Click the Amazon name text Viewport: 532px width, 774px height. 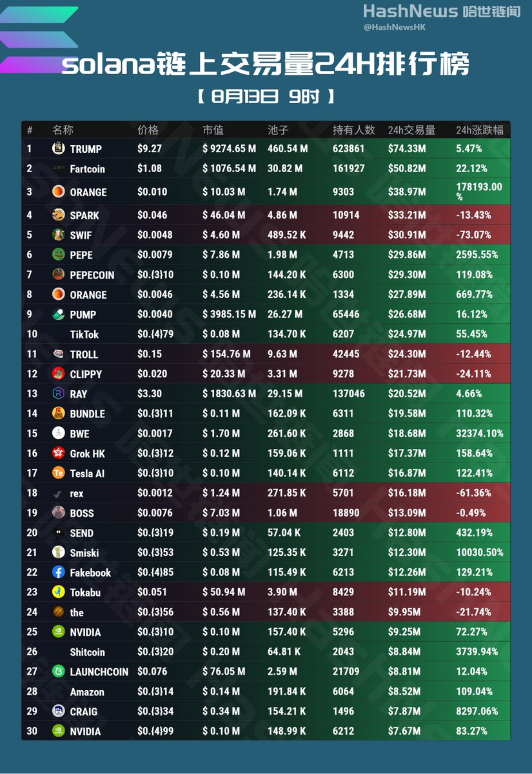87,692
